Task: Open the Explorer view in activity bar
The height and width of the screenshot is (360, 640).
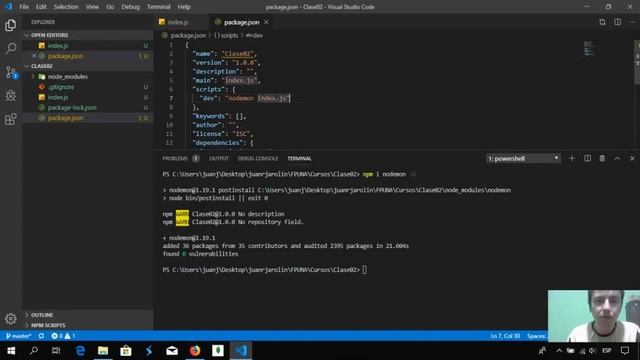Action: [11, 25]
